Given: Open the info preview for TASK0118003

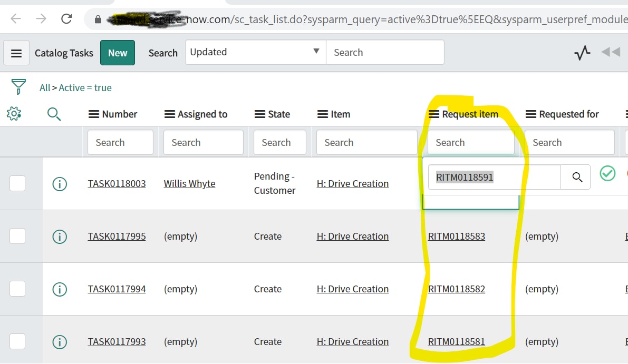Looking at the screenshot, I should 60,183.
